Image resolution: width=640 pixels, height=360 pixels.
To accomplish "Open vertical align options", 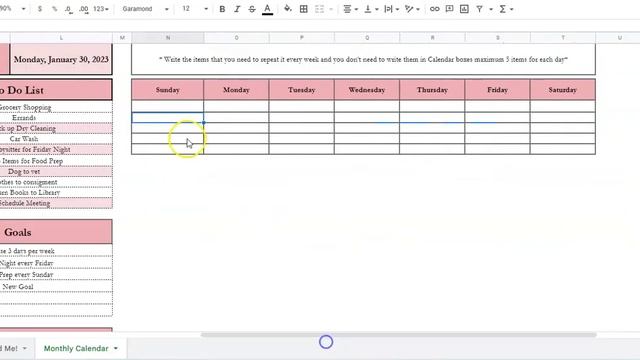I will pyautogui.click(x=371, y=9).
